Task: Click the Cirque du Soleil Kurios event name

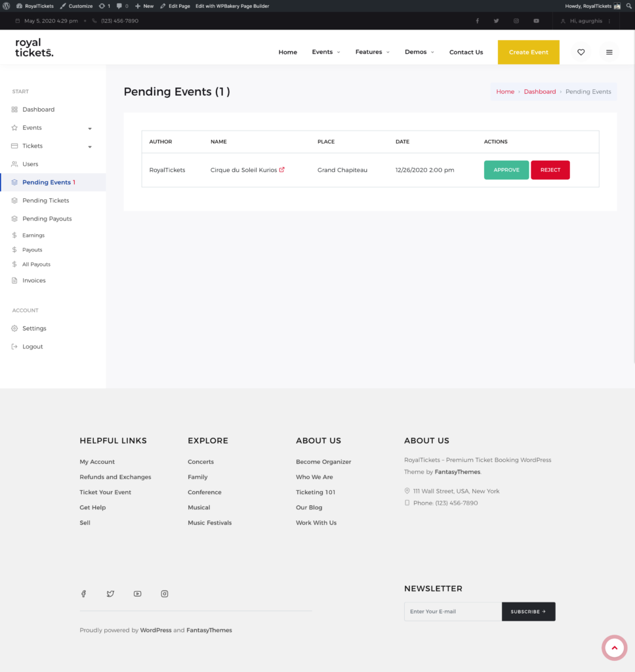Action: 244,170
